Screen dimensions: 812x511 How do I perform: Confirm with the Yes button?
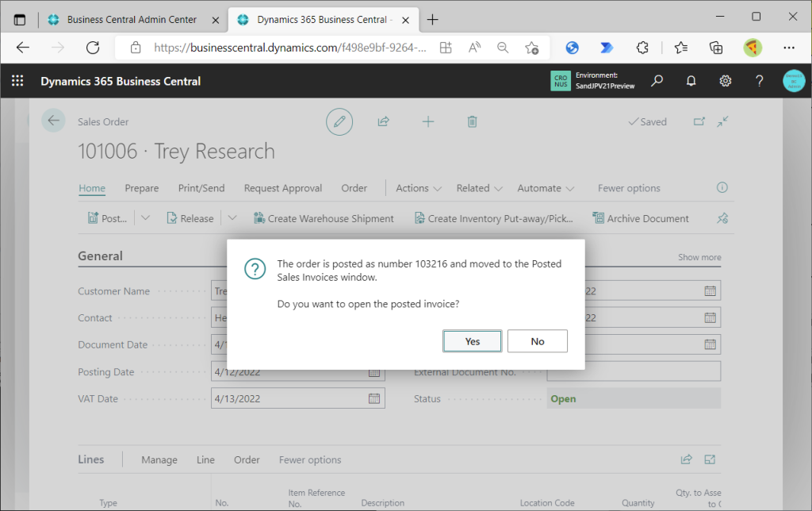(x=472, y=341)
